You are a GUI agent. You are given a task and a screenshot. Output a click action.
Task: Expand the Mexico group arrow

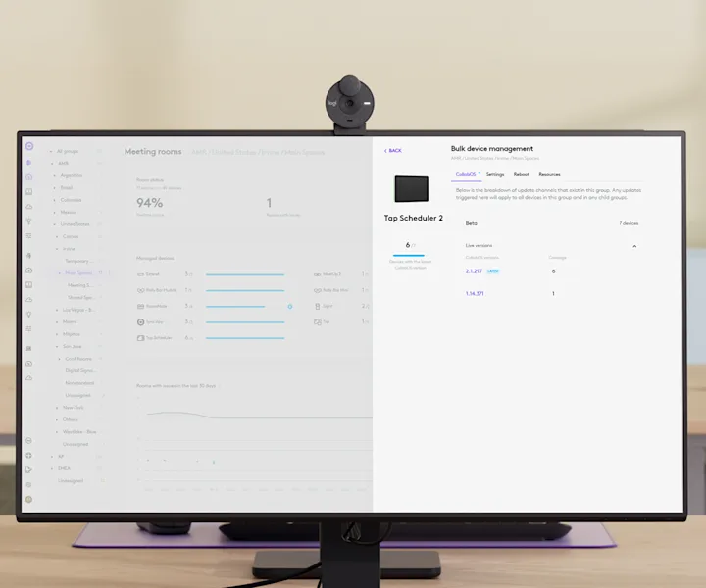(x=55, y=212)
